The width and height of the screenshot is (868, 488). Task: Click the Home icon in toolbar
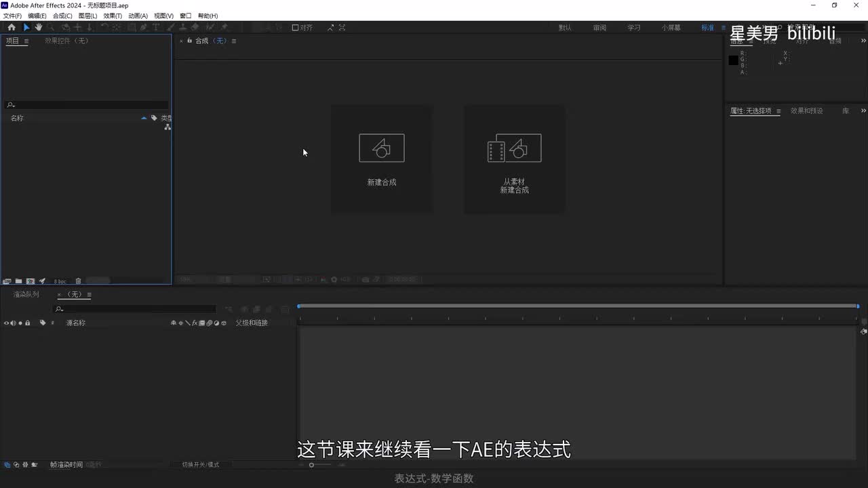coord(12,27)
